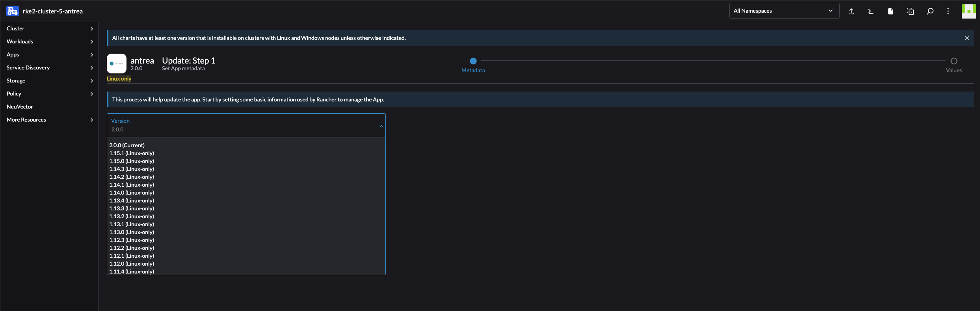
Task: Click the Linux only label
Action: pyautogui.click(x=119, y=79)
